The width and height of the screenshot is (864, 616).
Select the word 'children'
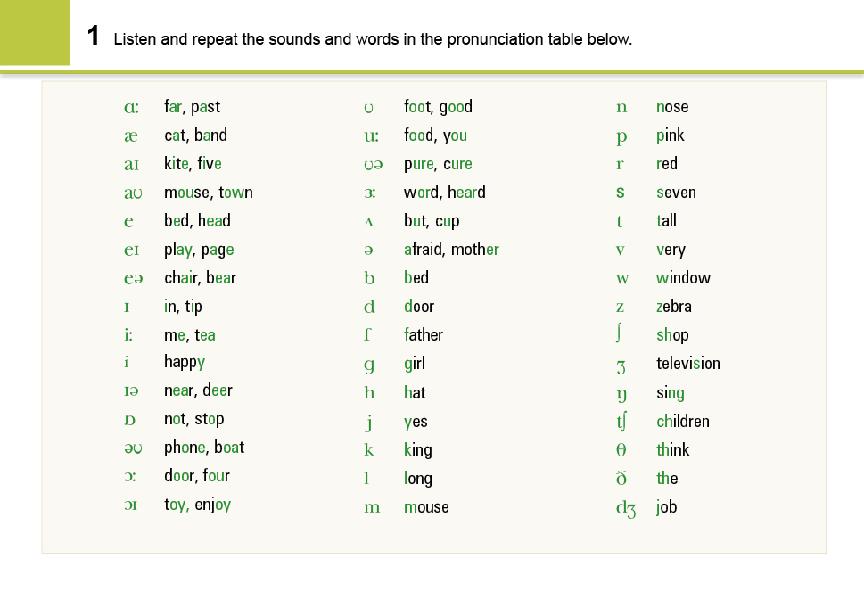pos(682,422)
